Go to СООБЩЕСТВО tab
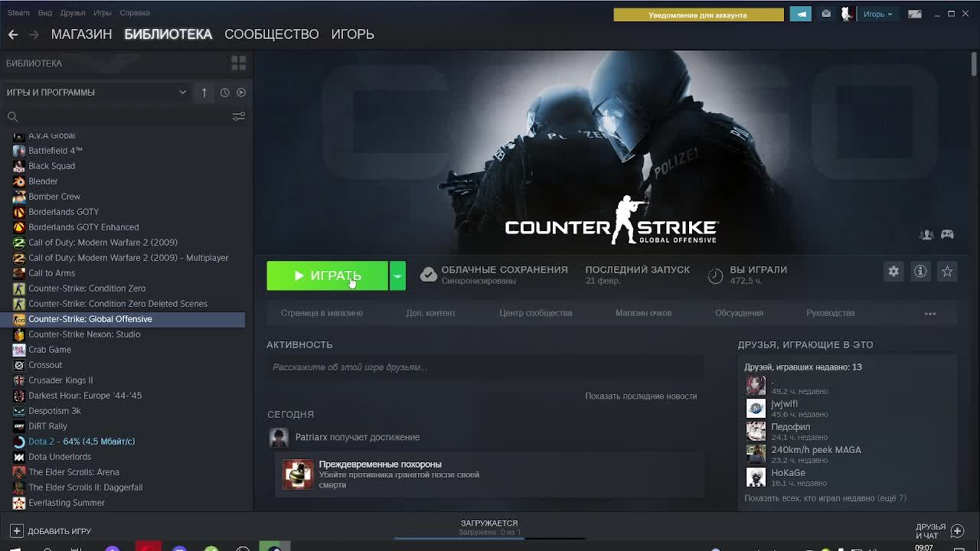 click(x=271, y=34)
